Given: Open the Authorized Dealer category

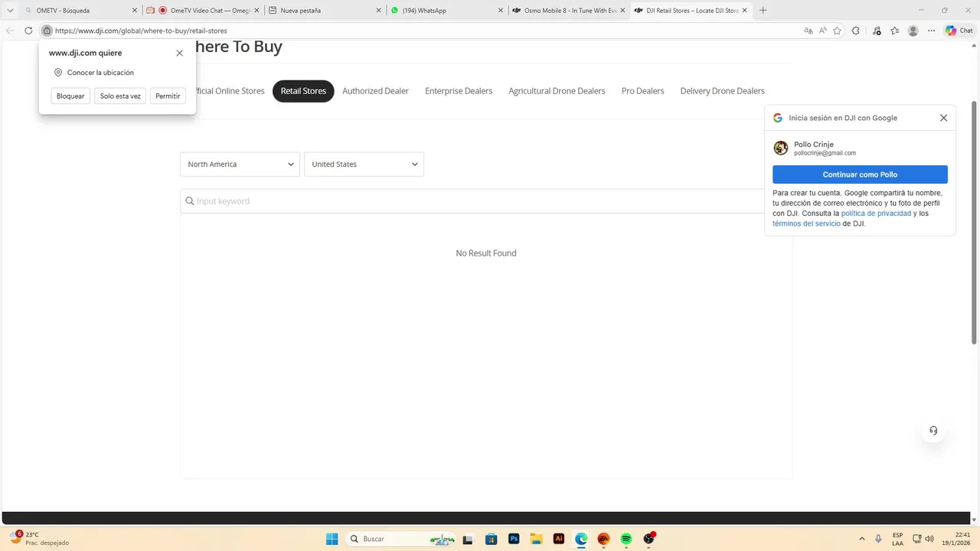Looking at the screenshot, I should (375, 91).
